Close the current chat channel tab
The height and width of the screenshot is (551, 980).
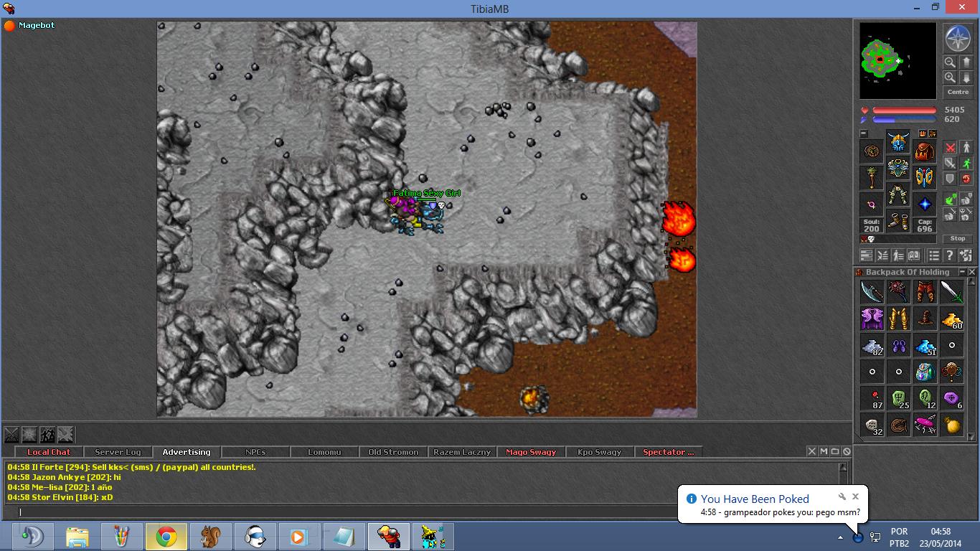tap(812, 451)
